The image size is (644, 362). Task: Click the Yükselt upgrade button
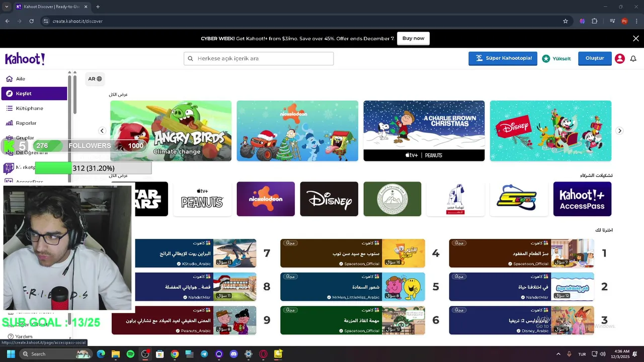(556, 58)
